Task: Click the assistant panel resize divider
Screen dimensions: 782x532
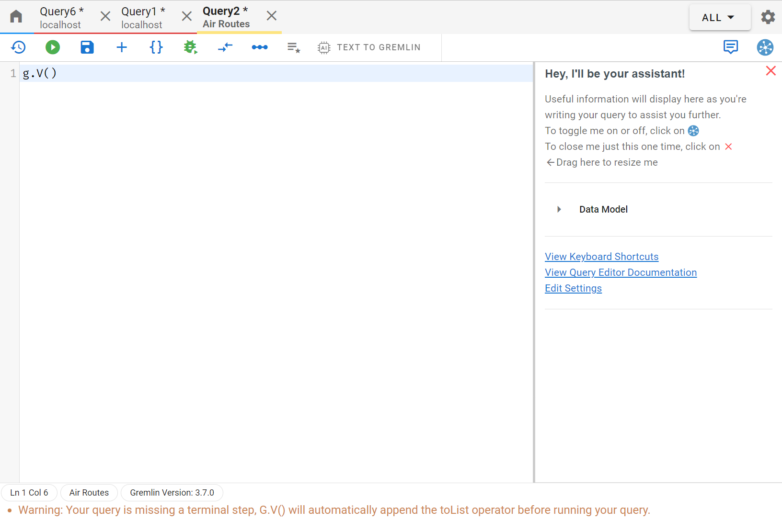Action: point(534,272)
